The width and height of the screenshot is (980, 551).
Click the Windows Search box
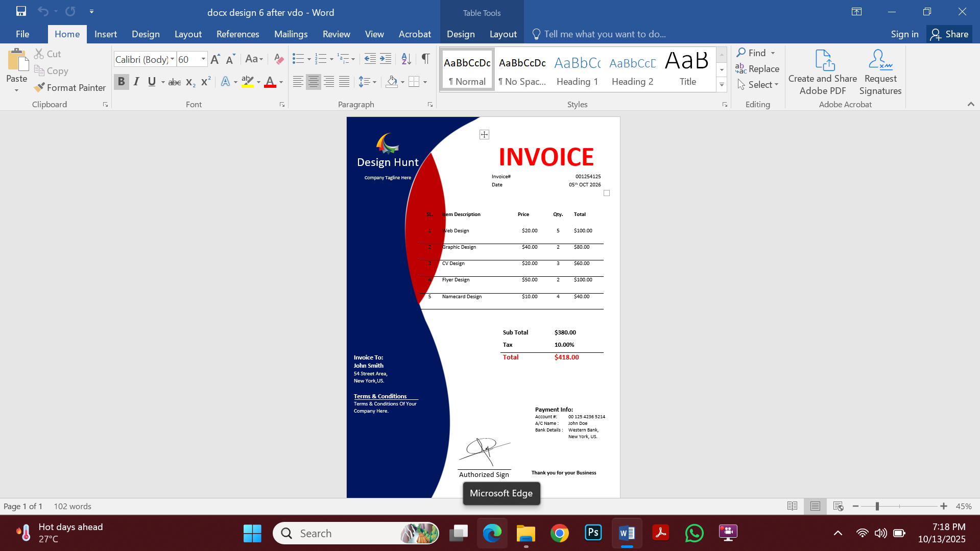click(x=356, y=533)
